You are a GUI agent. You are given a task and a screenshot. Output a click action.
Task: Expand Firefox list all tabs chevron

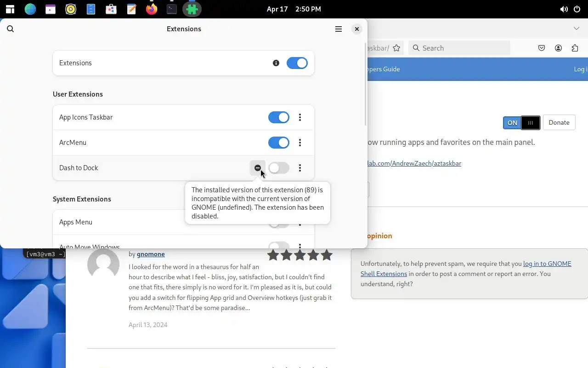click(577, 29)
